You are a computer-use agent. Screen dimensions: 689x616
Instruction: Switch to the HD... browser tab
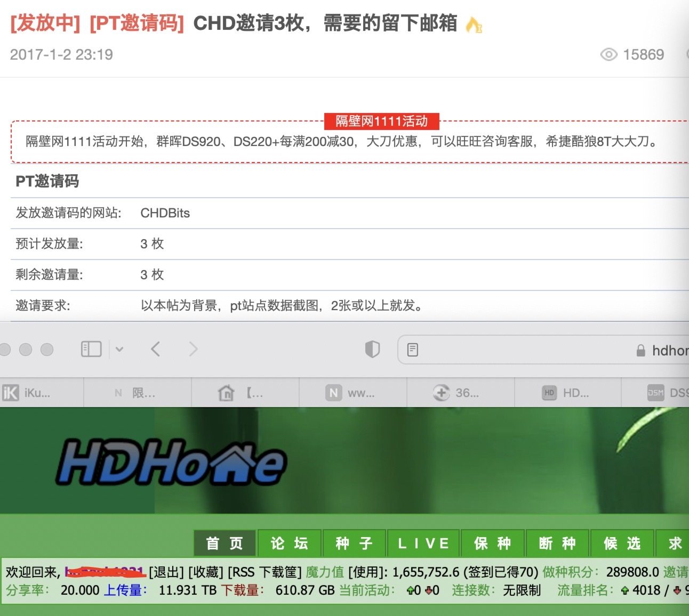pyautogui.click(x=568, y=393)
